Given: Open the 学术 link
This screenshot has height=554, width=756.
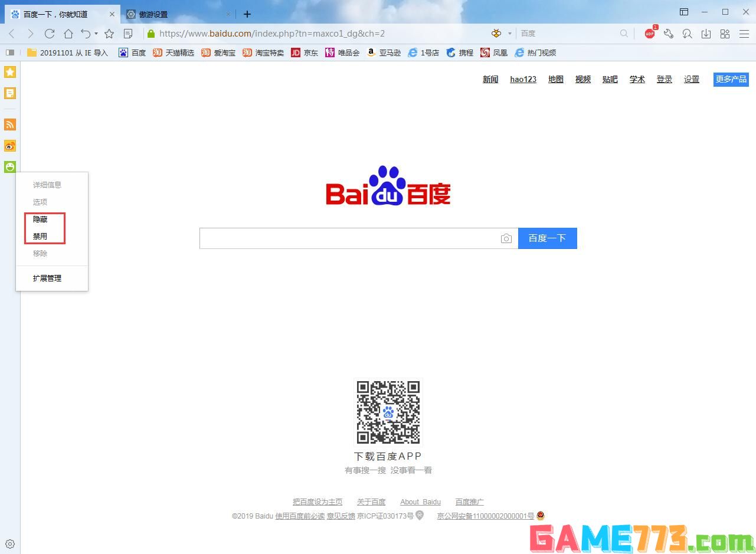Looking at the screenshot, I should click(637, 79).
